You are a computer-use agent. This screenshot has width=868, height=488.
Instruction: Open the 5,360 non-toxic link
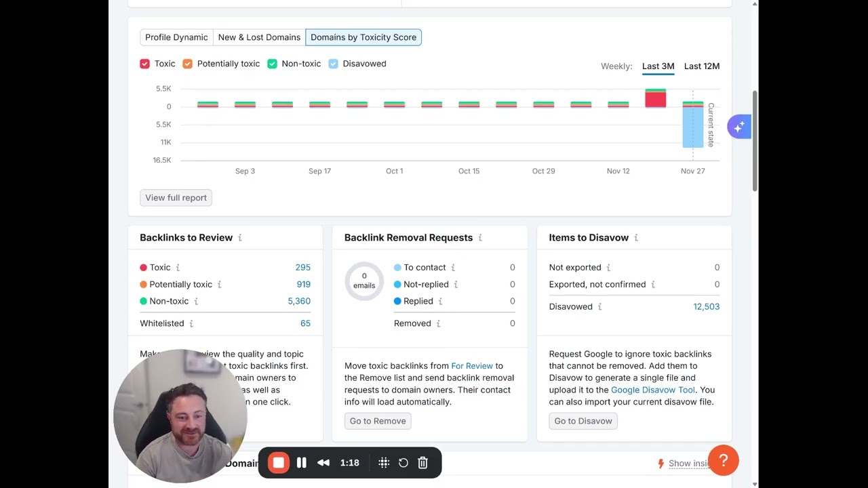tap(299, 302)
